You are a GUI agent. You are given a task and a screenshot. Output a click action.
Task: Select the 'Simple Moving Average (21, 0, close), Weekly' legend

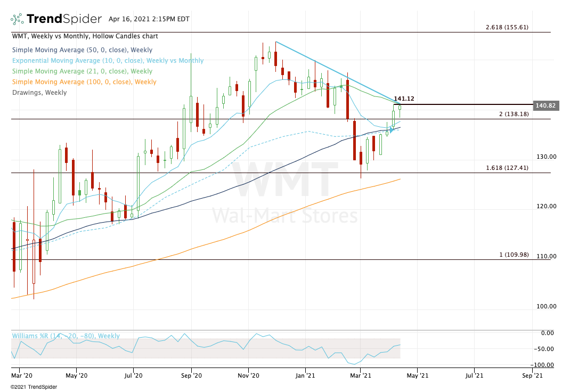click(x=82, y=71)
